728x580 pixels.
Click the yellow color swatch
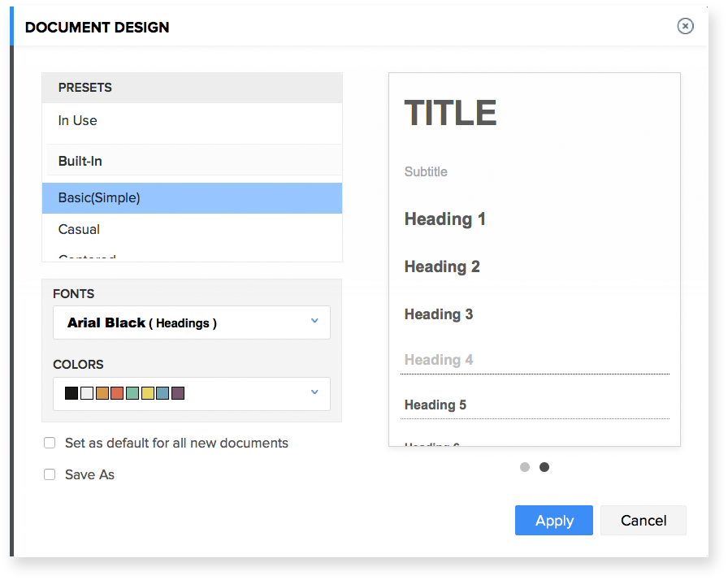147,393
